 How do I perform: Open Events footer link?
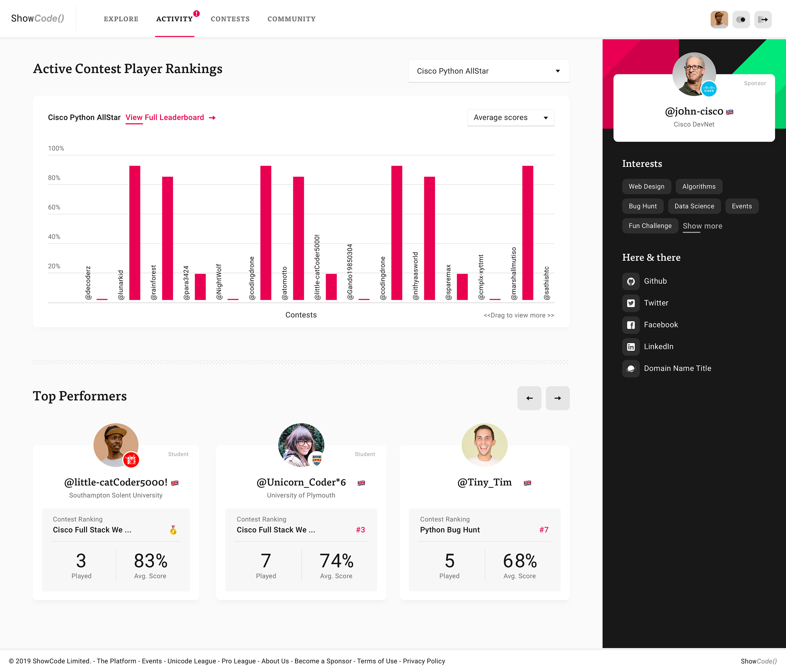pos(152,661)
